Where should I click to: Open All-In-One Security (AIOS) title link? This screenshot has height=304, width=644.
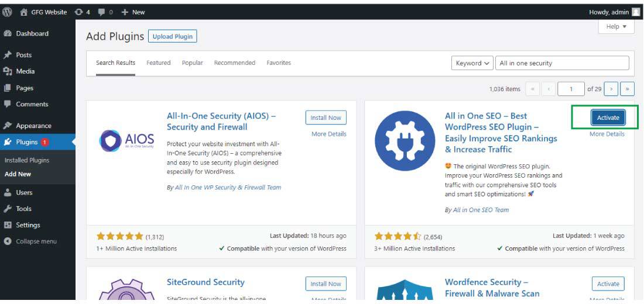tap(221, 122)
